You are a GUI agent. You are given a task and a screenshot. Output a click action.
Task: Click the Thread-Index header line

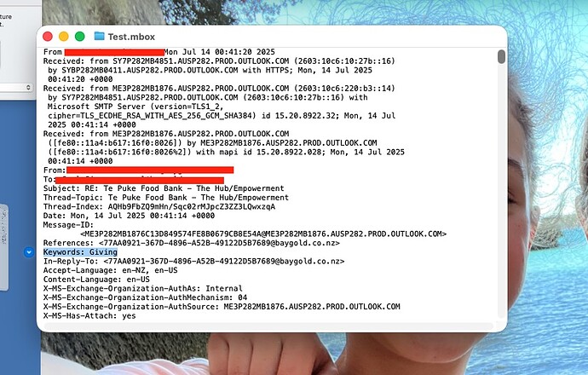[159, 206]
